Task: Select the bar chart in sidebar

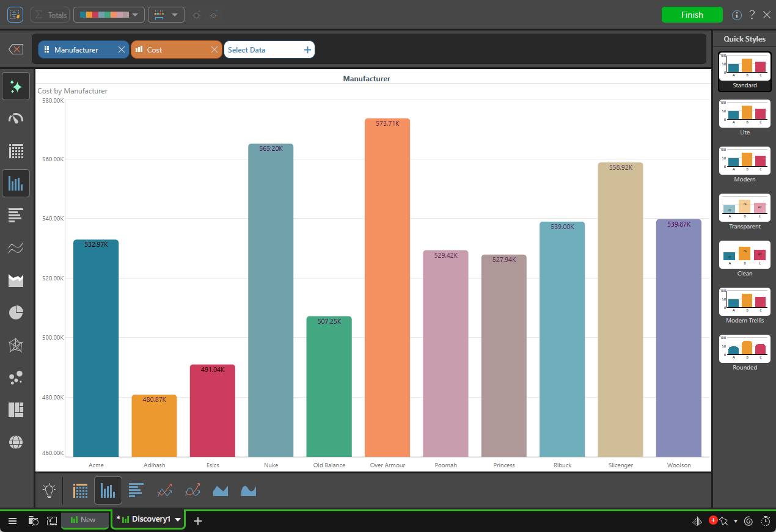Action: coord(16,215)
